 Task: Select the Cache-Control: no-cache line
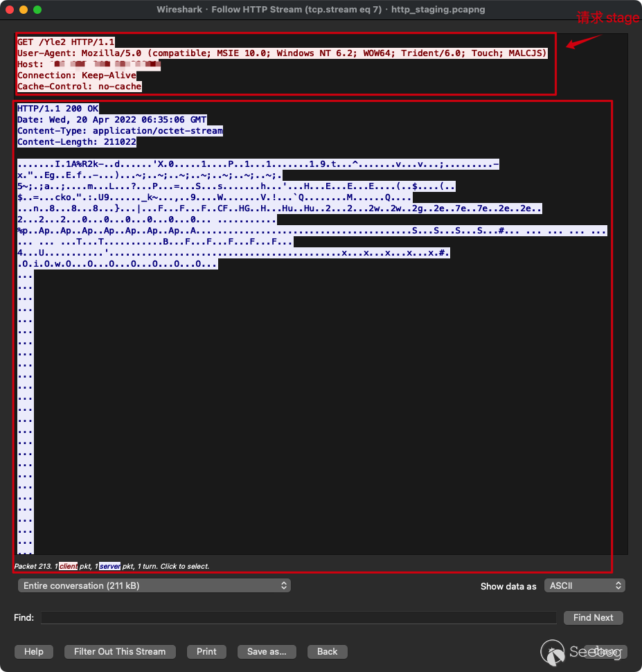point(79,87)
